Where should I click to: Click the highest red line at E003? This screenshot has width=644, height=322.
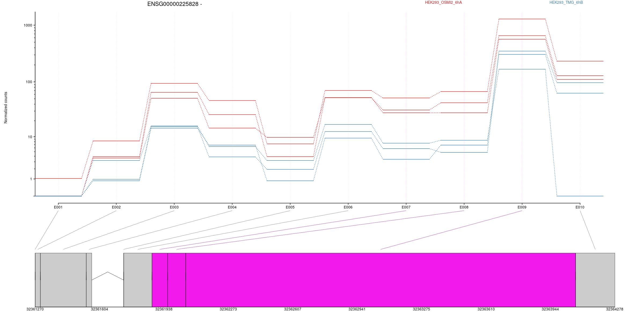(x=174, y=83)
